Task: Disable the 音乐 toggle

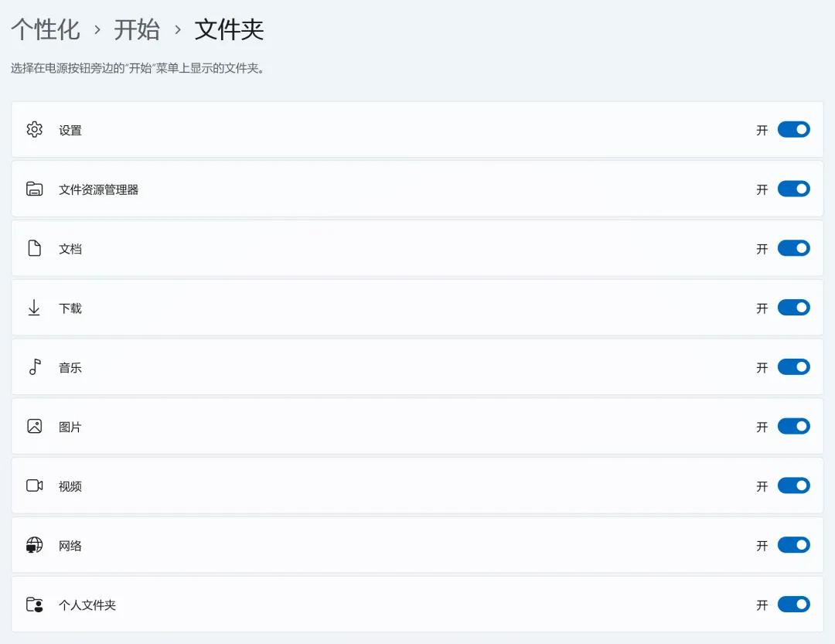Action: click(x=793, y=367)
